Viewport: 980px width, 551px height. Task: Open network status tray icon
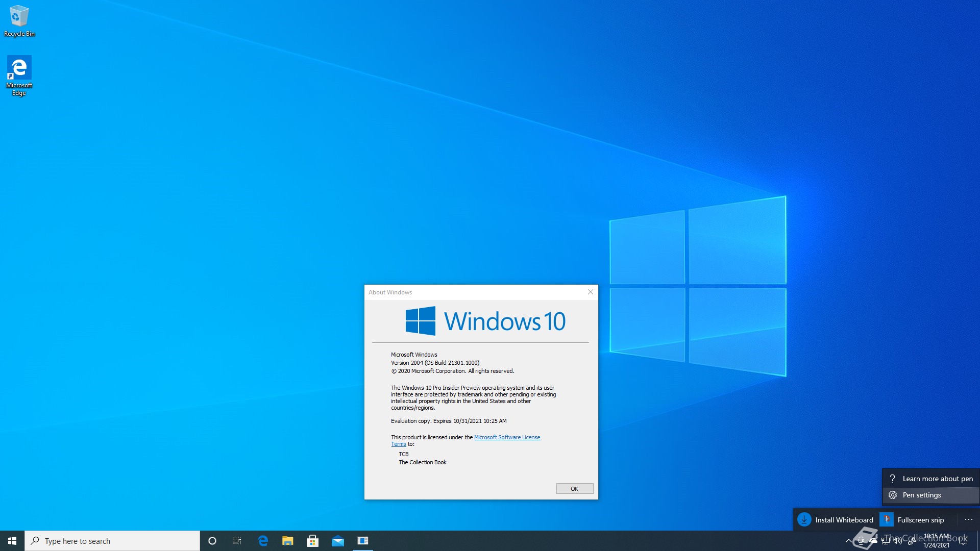(x=886, y=541)
